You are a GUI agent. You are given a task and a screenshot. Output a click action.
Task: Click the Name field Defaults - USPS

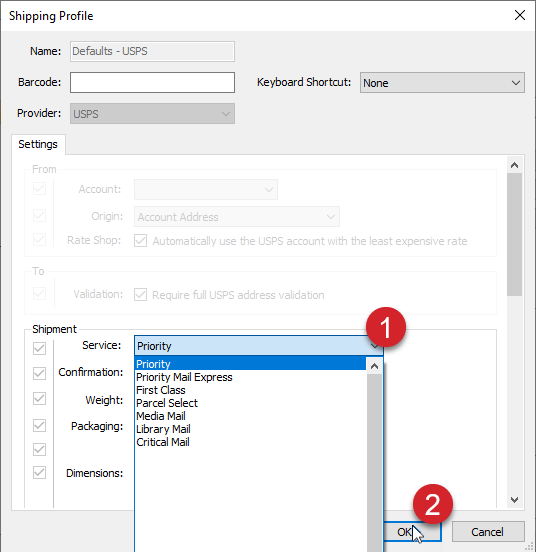[152, 51]
